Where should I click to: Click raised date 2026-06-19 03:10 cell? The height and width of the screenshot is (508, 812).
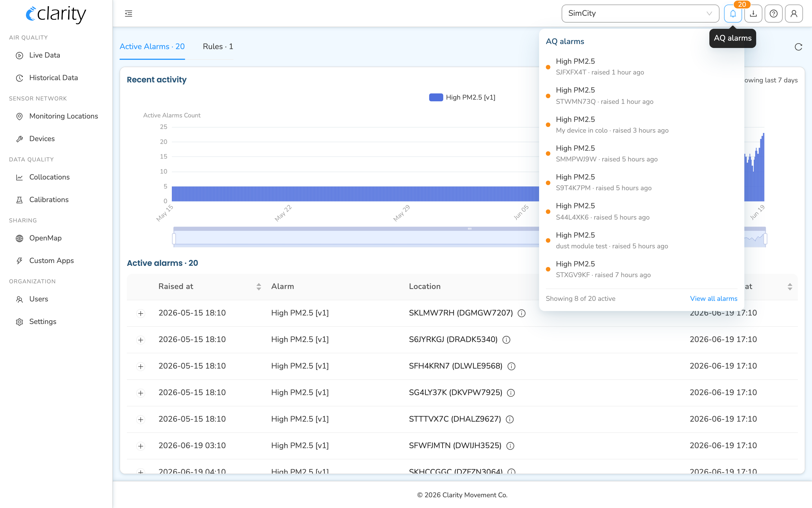(x=192, y=446)
